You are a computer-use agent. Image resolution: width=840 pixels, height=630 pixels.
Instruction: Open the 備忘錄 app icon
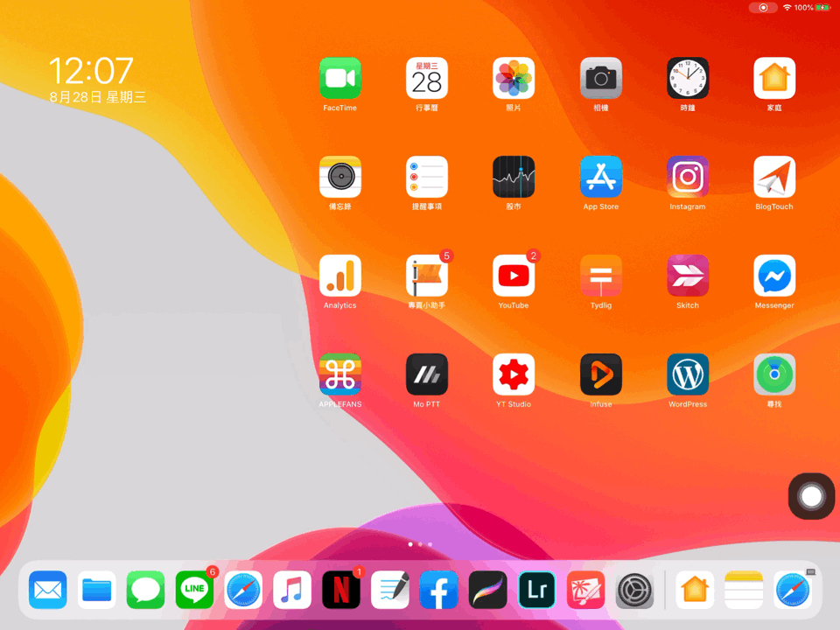tap(339, 177)
